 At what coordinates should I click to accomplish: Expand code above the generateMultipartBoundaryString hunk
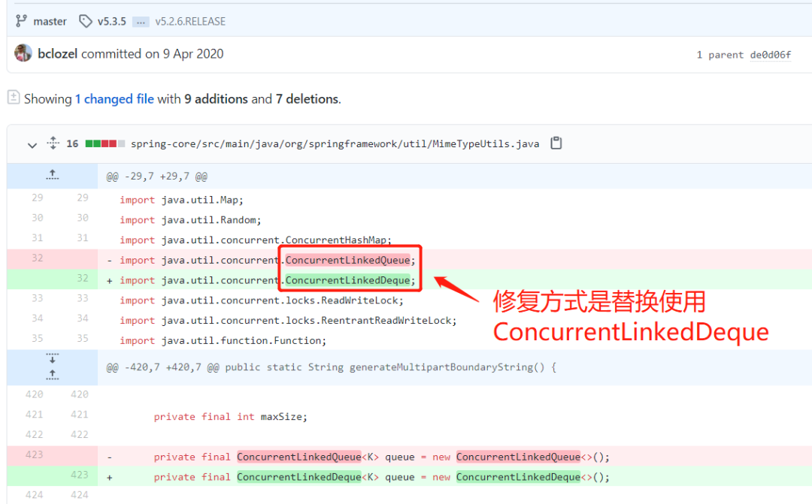(52, 374)
